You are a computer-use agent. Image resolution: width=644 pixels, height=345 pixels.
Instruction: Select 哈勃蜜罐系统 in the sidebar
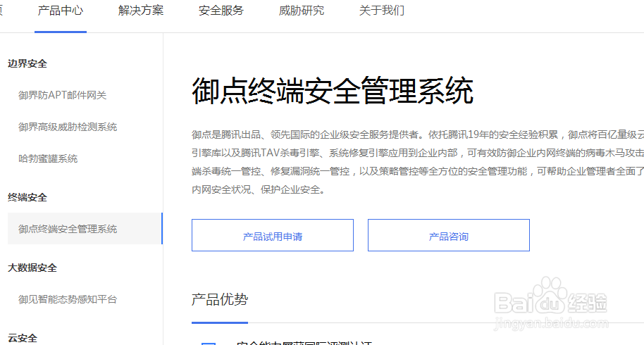[48, 158]
